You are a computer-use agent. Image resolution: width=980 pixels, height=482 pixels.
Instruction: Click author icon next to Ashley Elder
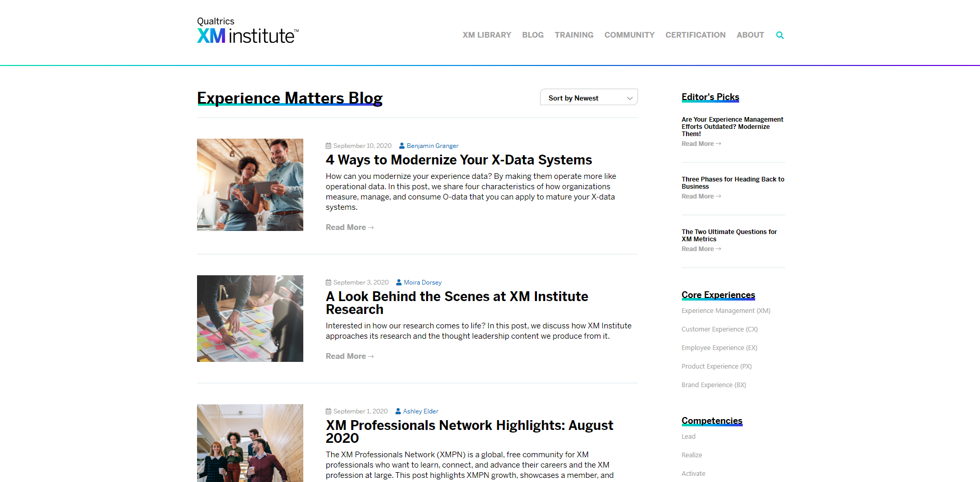398,411
